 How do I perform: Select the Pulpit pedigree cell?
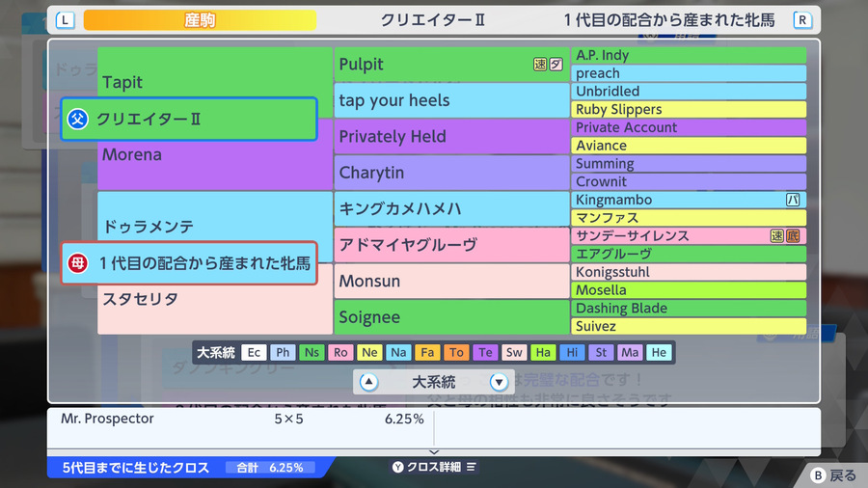point(451,65)
